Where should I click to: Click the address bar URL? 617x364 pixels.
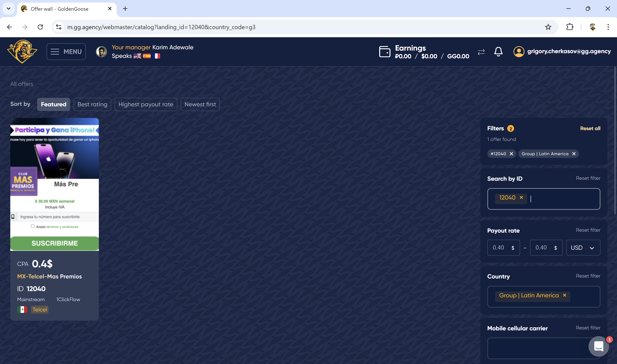(161, 27)
